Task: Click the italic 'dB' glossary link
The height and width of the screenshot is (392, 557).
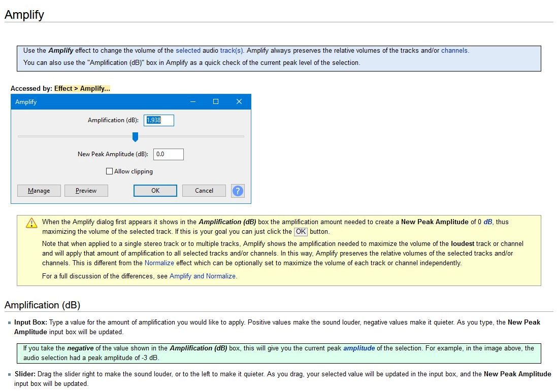Action: point(487,222)
